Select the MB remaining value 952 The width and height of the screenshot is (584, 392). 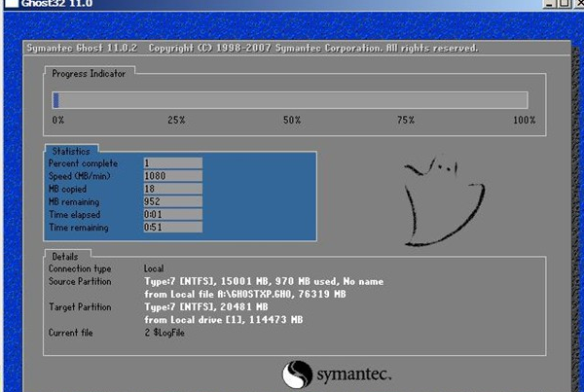173,201
